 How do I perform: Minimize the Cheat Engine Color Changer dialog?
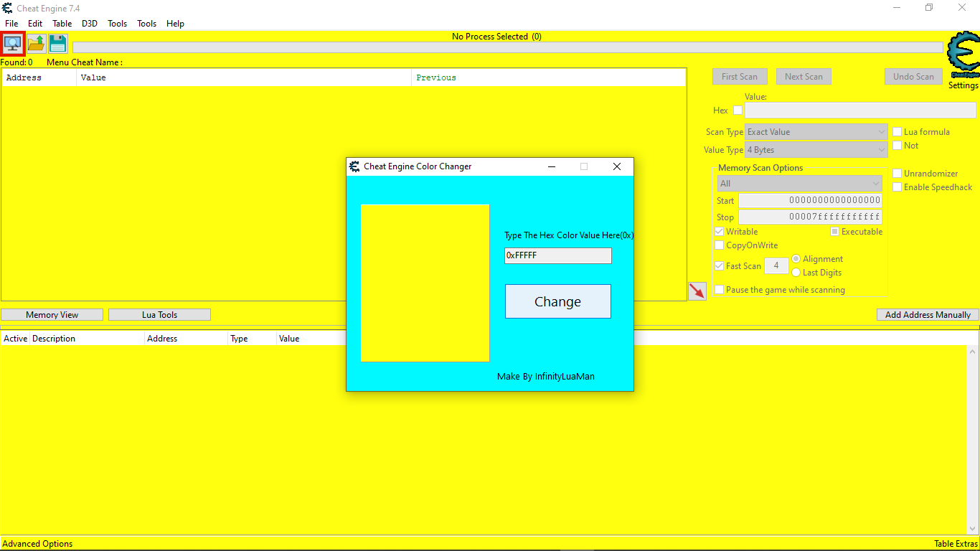(552, 166)
